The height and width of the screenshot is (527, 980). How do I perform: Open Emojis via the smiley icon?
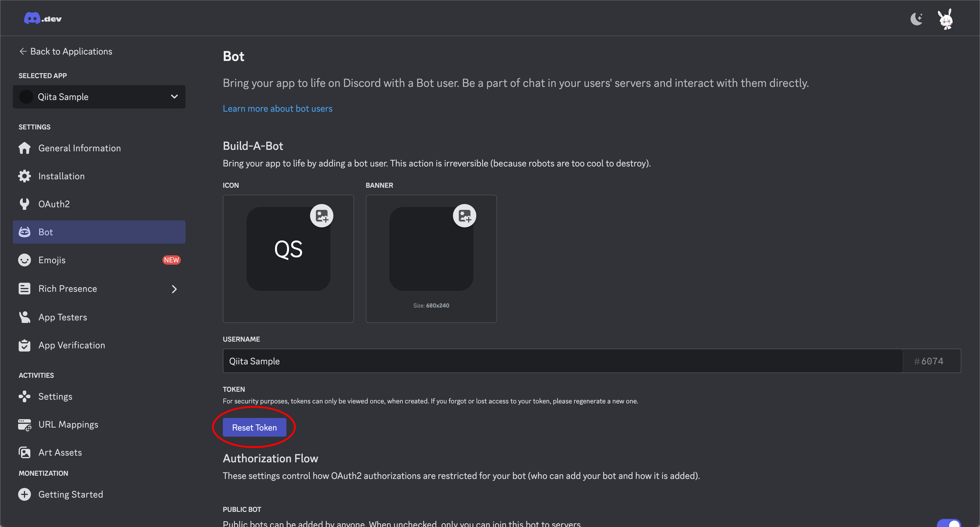(24, 260)
